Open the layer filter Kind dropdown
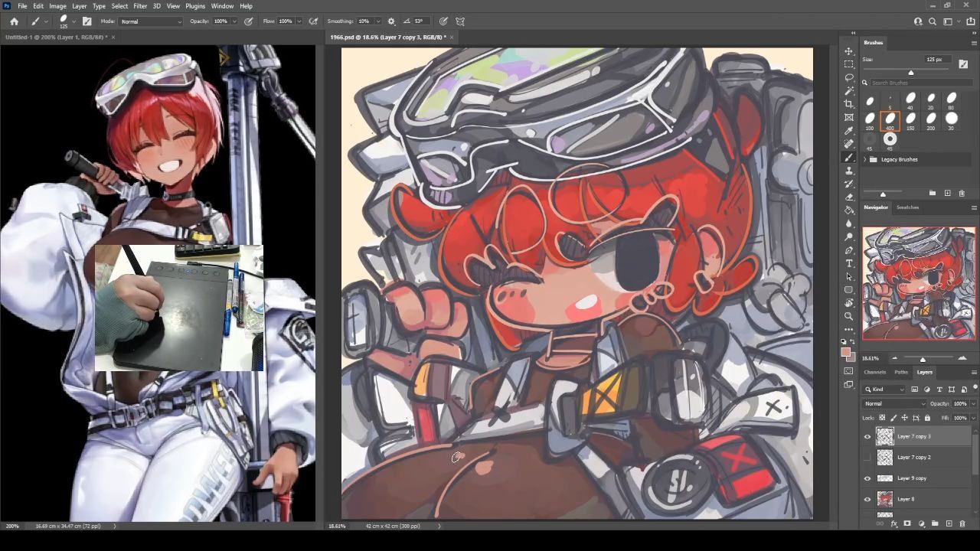Image resolution: width=980 pixels, height=551 pixels. pyautogui.click(x=885, y=390)
